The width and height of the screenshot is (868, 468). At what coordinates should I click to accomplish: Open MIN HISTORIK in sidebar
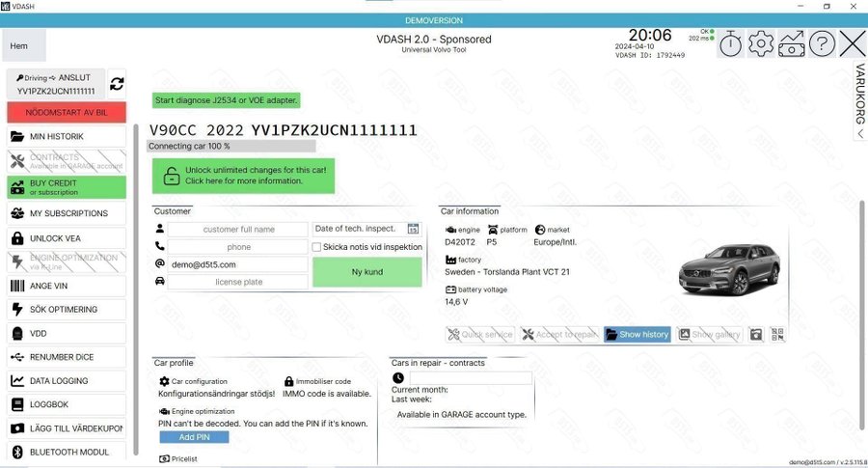tap(67, 137)
